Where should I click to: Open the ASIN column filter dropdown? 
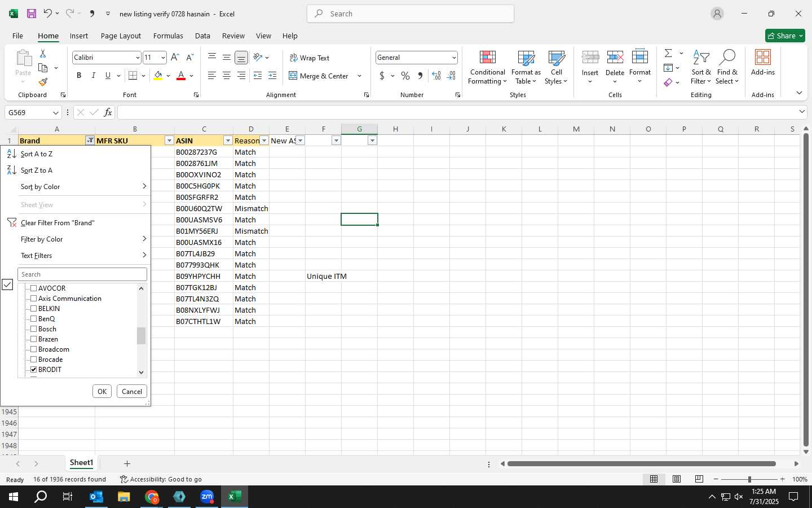click(x=228, y=141)
